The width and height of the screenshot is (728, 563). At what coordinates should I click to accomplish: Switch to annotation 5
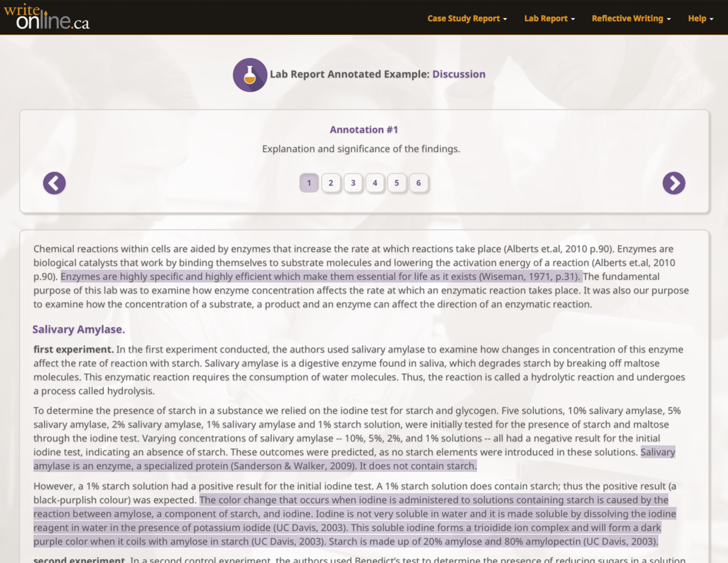click(x=397, y=183)
